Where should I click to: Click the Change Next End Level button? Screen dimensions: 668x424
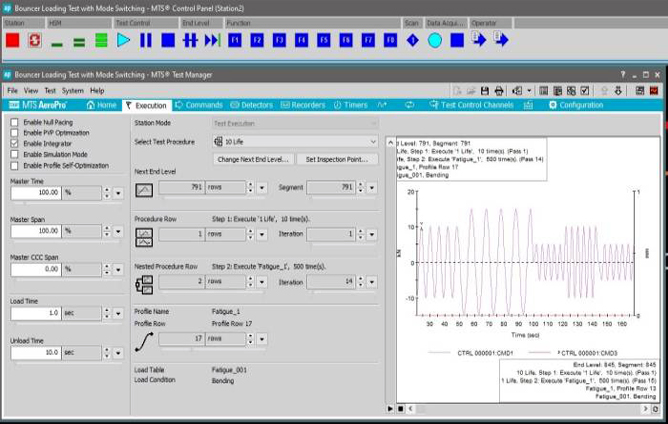coord(253,159)
